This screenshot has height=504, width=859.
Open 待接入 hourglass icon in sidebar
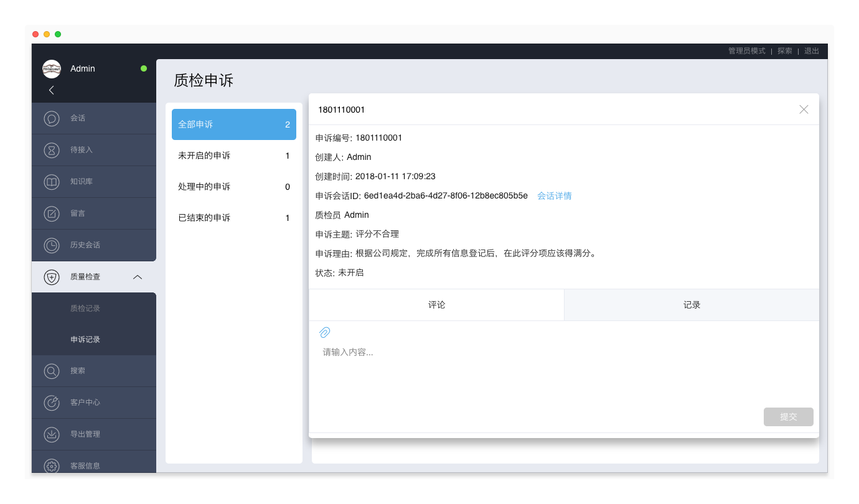(52, 150)
